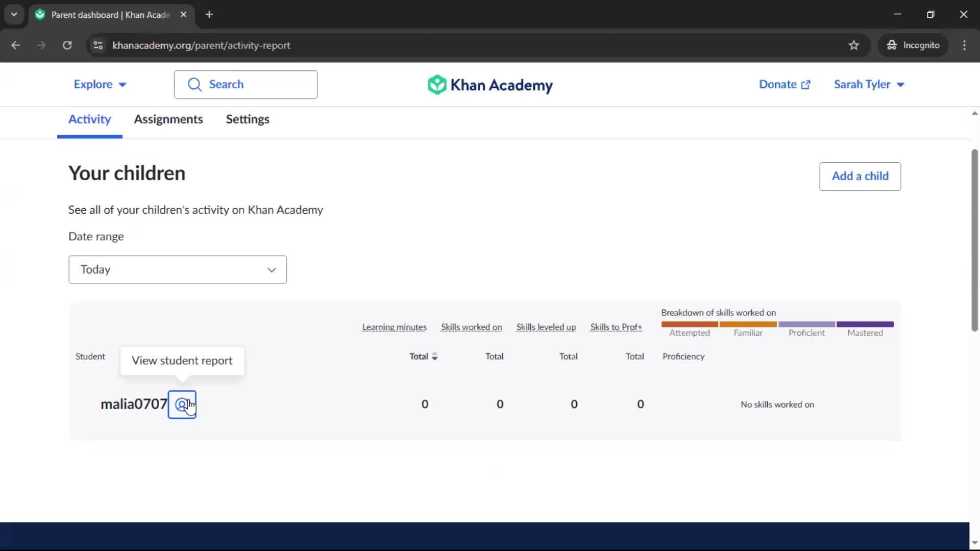Go back to the previous page
Screen dimensions: 980x551
(16, 45)
